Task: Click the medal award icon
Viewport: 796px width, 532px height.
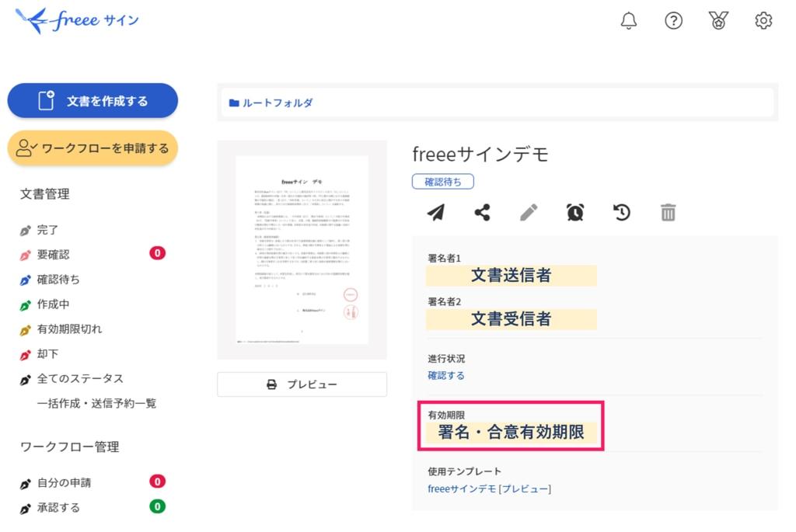Action: pyautogui.click(x=718, y=21)
